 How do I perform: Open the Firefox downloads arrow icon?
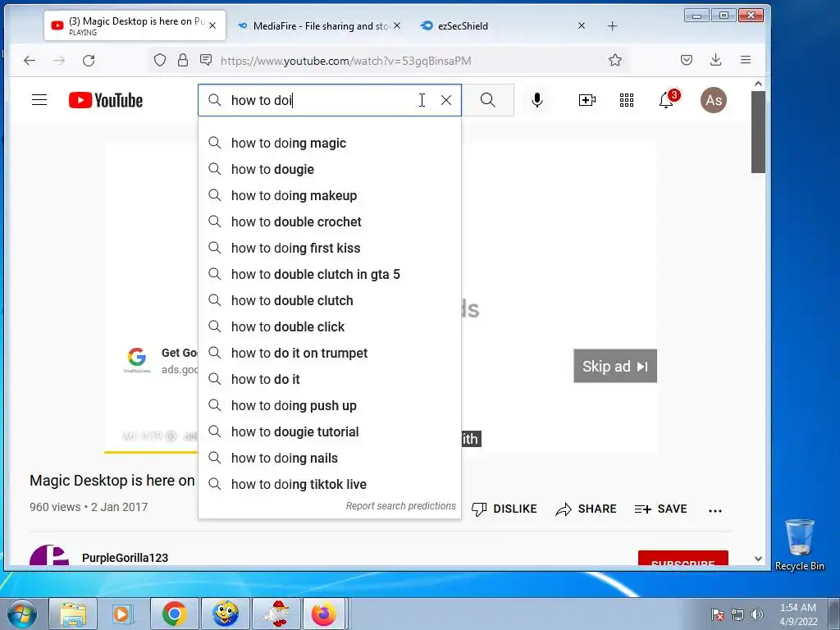tap(715, 60)
